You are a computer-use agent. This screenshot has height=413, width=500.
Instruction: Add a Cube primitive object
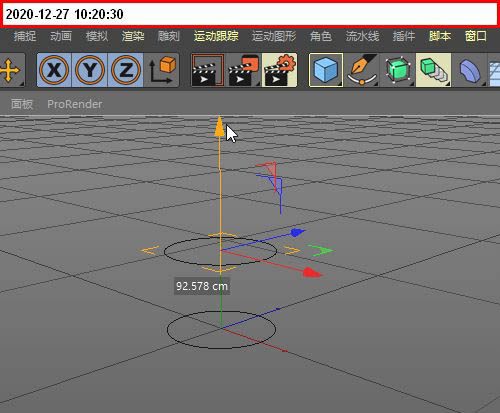(x=326, y=70)
